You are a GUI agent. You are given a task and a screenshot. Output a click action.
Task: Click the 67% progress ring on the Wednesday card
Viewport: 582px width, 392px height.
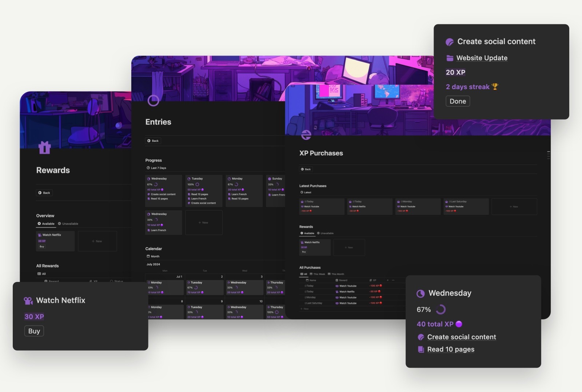click(x=442, y=309)
